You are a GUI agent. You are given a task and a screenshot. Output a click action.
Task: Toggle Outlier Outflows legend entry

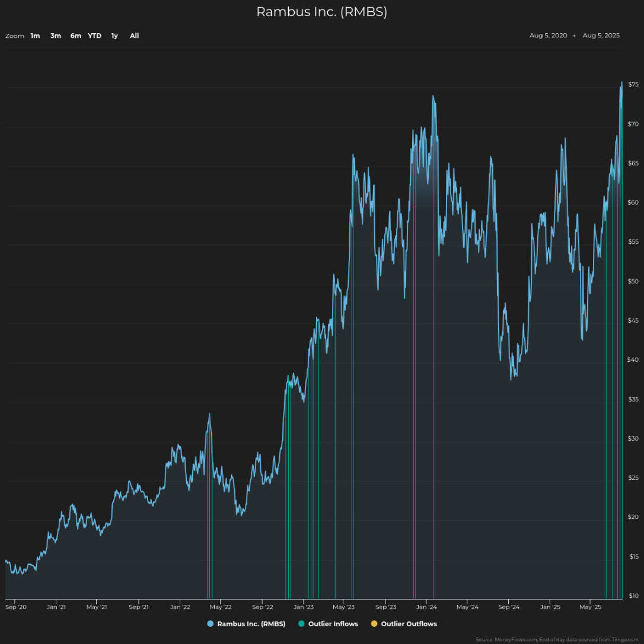tap(404, 624)
